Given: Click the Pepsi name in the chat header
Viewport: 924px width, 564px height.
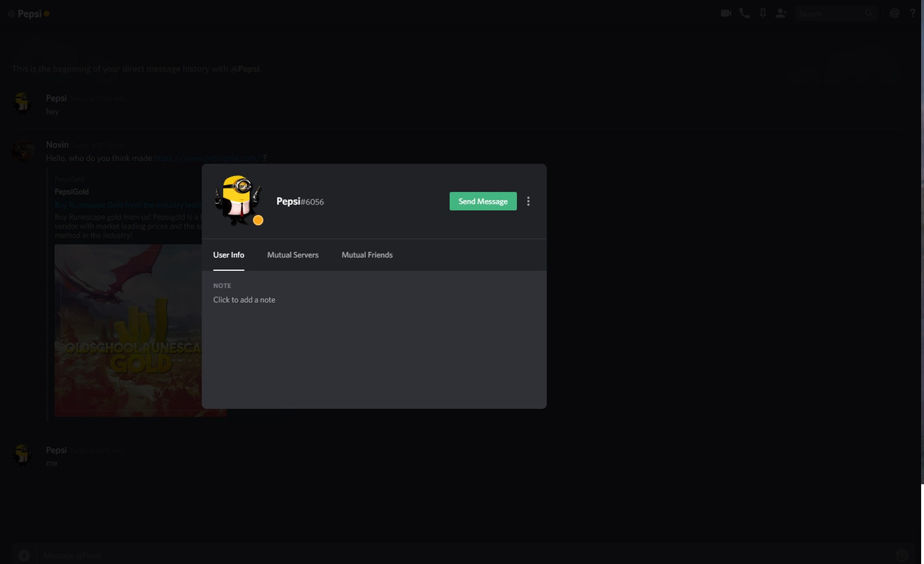Looking at the screenshot, I should 30,14.
